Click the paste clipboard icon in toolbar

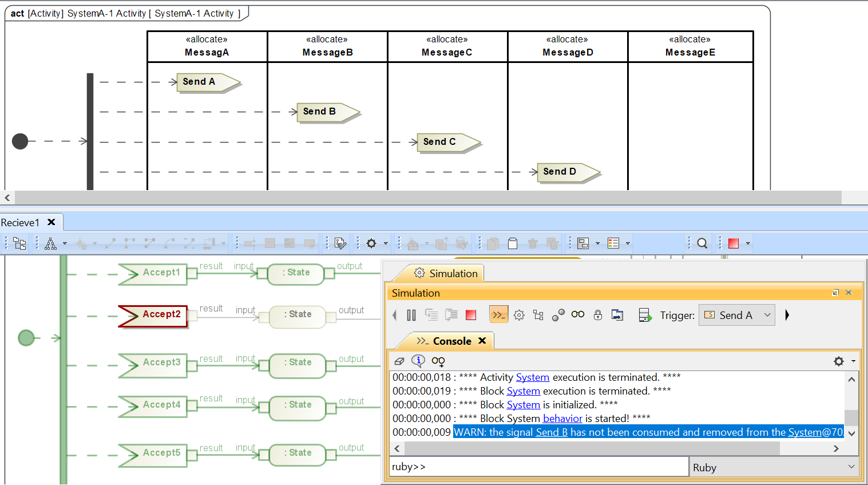point(513,243)
